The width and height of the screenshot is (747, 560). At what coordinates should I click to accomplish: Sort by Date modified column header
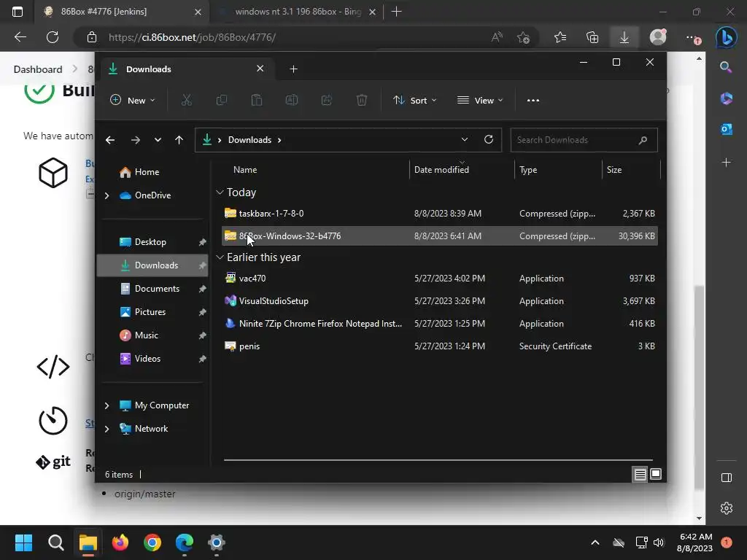pos(441,169)
